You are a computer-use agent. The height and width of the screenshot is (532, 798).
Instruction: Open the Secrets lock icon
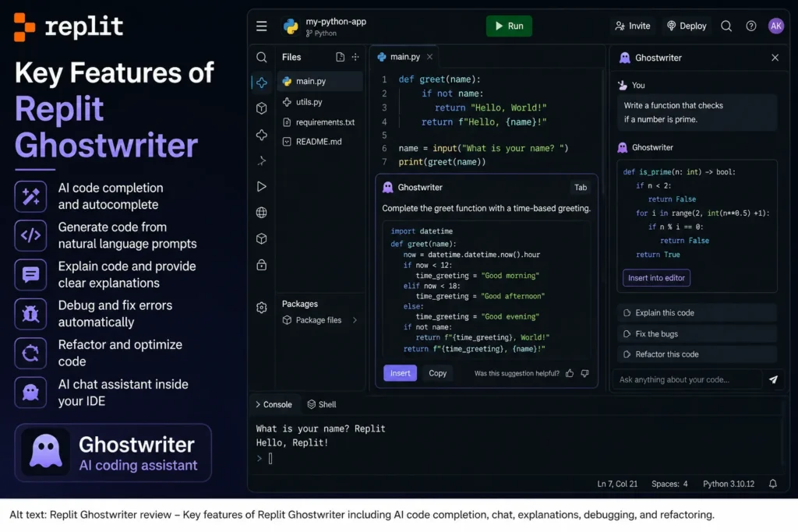pos(262,265)
